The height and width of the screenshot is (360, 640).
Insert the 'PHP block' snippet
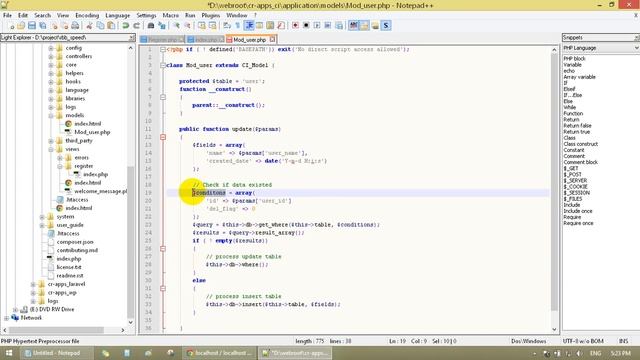pyautogui.click(x=575, y=59)
